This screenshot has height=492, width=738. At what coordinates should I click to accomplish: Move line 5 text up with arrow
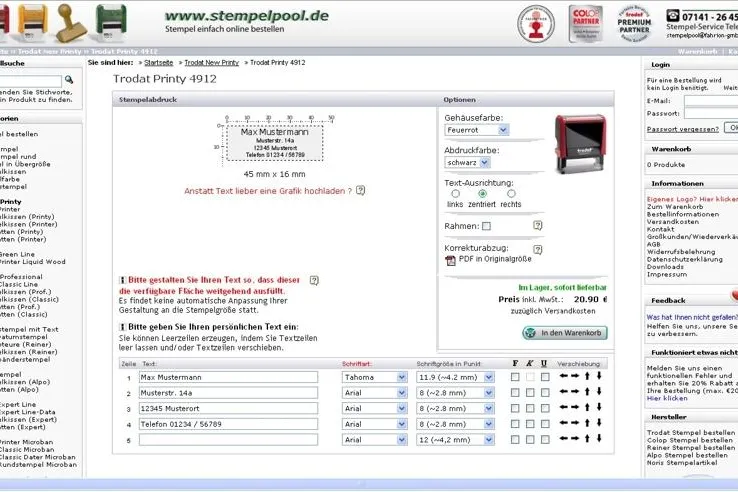(587, 438)
